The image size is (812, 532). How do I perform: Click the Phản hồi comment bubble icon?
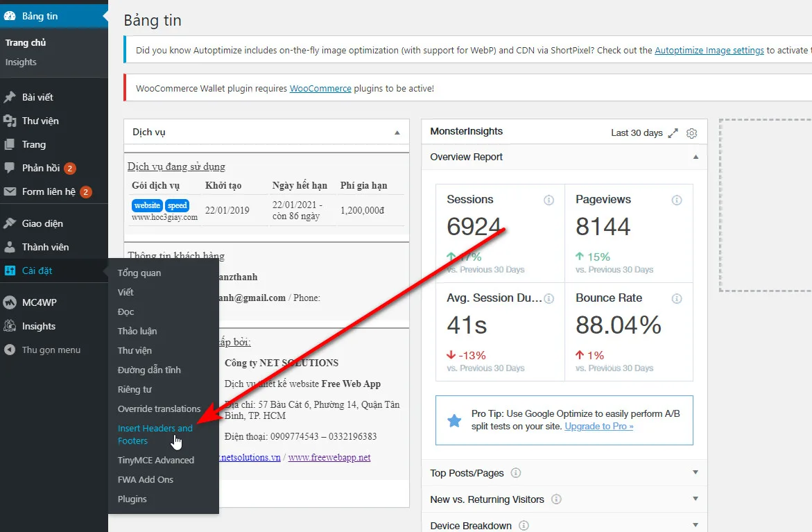tap(10, 168)
